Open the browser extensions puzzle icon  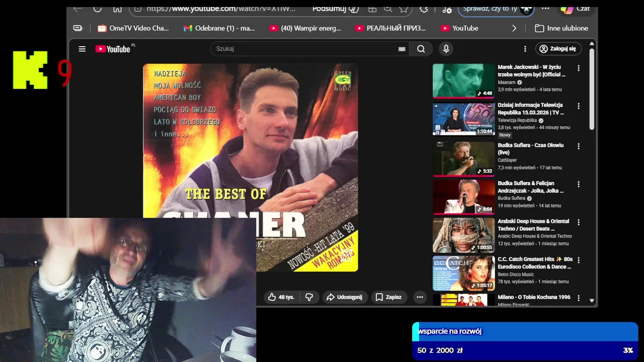tap(424, 9)
